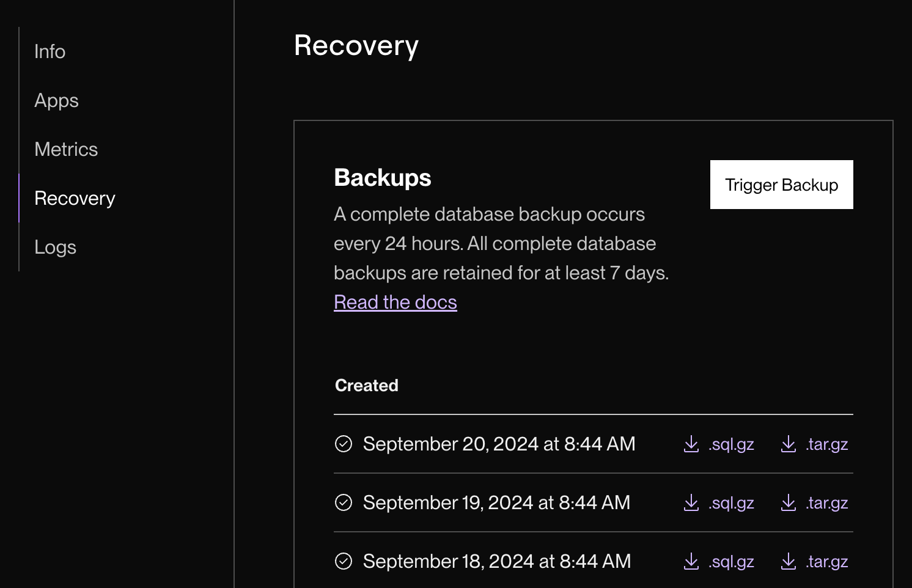Click the Trigger Backup button
Screen dimensions: 912x588
click(x=781, y=185)
